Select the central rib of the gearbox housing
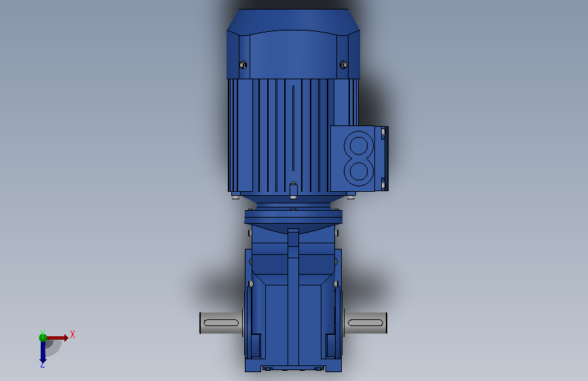The width and height of the screenshot is (588, 381). pyautogui.click(x=293, y=298)
